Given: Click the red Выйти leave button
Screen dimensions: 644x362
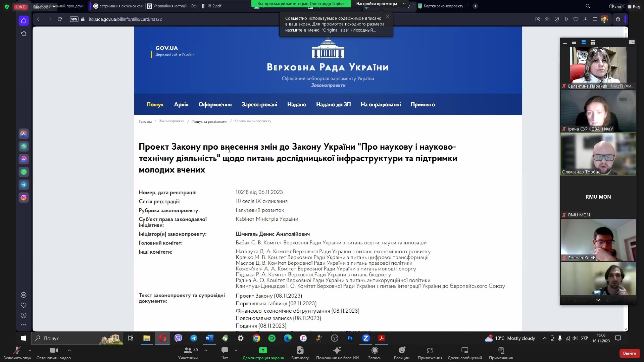Looking at the screenshot, I should 629,353.
